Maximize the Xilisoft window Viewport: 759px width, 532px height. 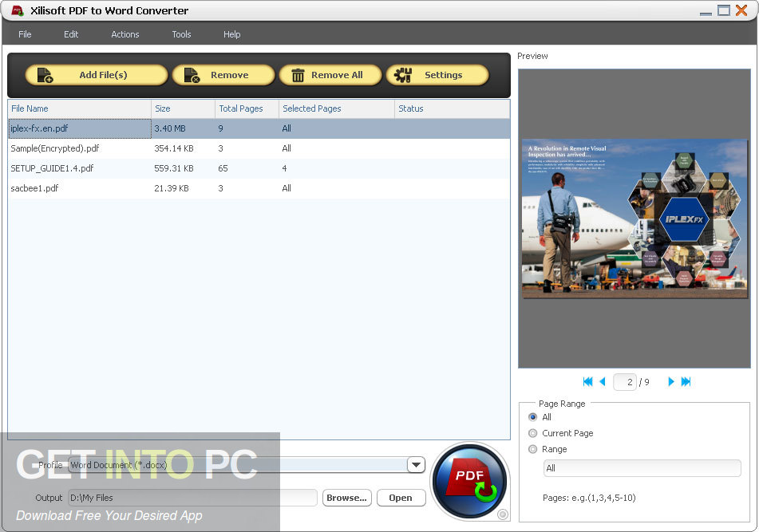tap(724, 10)
